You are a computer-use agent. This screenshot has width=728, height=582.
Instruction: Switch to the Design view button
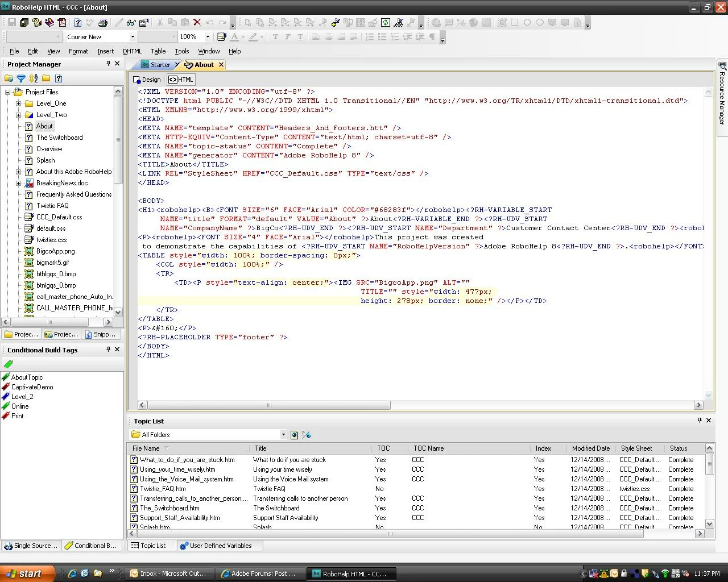pos(147,80)
